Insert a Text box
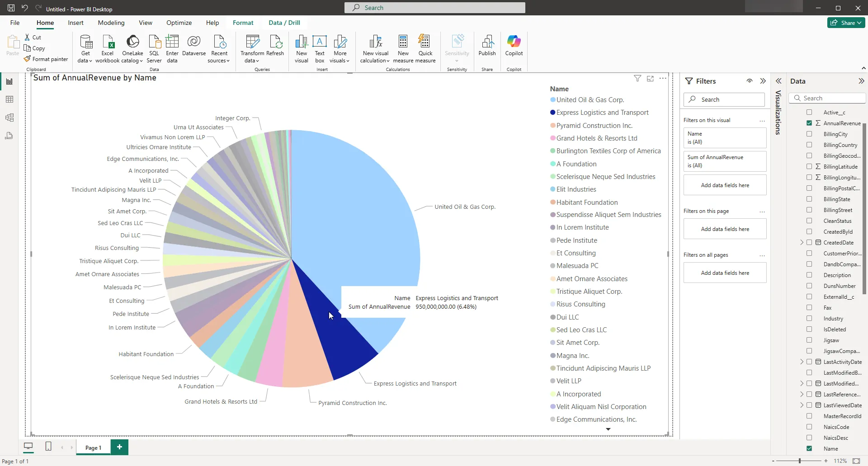 click(x=320, y=42)
